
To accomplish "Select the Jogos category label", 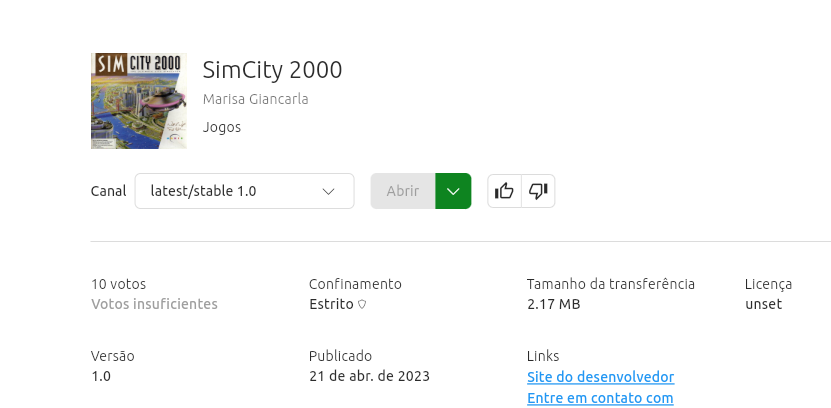I will click(x=222, y=127).
